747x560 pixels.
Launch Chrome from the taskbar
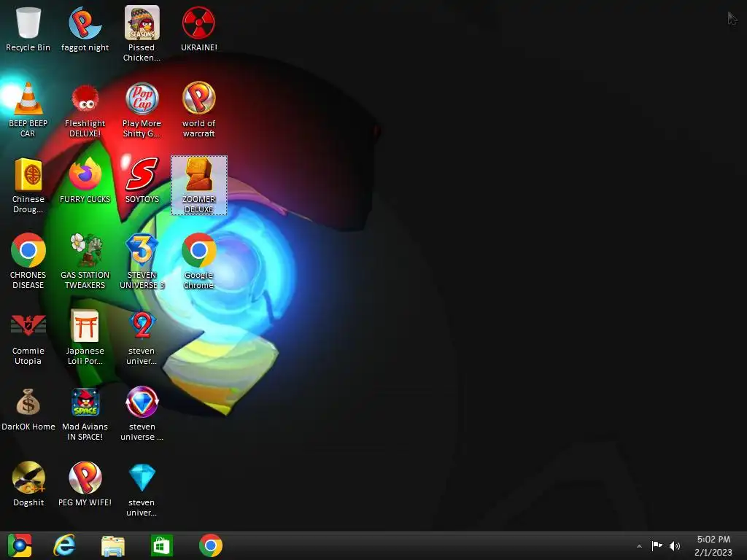[211, 545]
